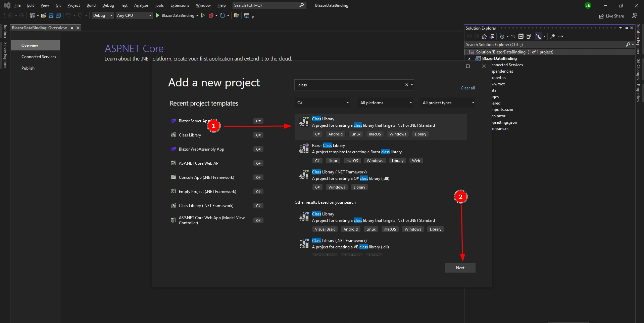
Task: Click the Pending Changes Filter clock icon
Action: click(502, 36)
